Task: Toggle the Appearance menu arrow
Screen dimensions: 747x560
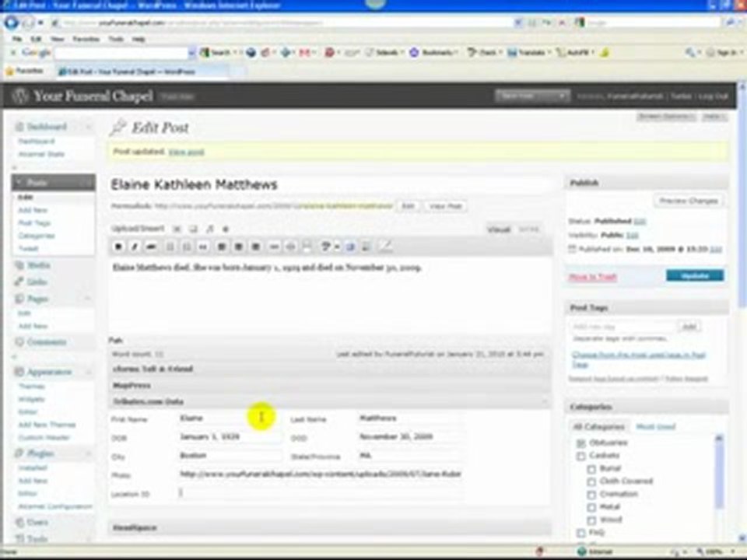Action: [88, 372]
